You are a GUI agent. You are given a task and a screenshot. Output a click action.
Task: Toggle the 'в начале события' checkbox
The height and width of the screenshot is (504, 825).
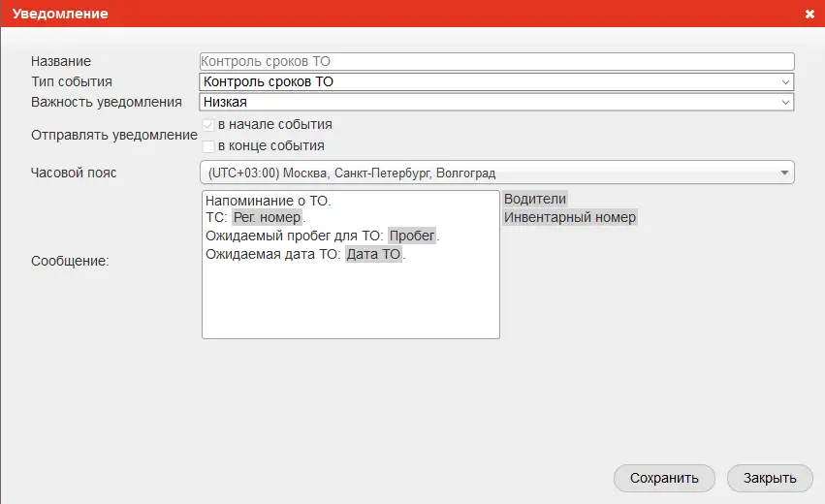point(208,125)
